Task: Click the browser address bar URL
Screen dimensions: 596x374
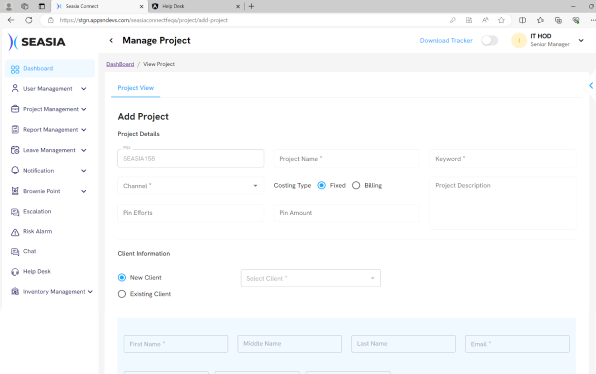Action: 144,20
